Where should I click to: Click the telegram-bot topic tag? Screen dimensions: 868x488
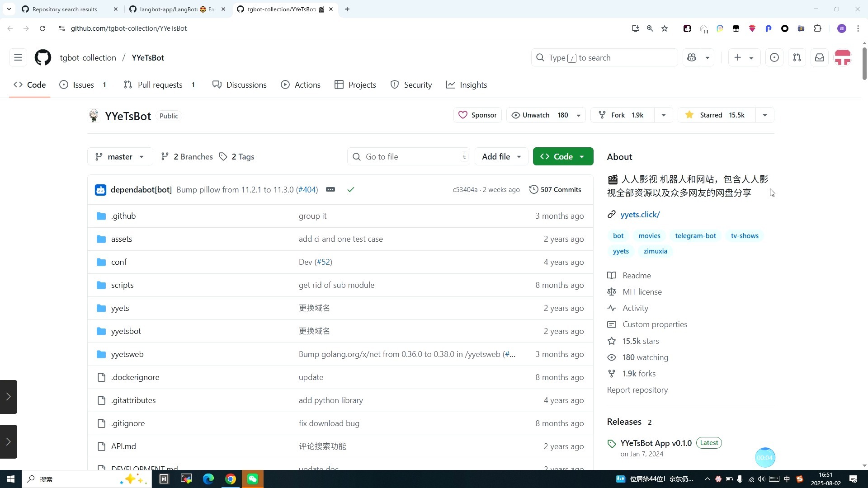pos(695,236)
